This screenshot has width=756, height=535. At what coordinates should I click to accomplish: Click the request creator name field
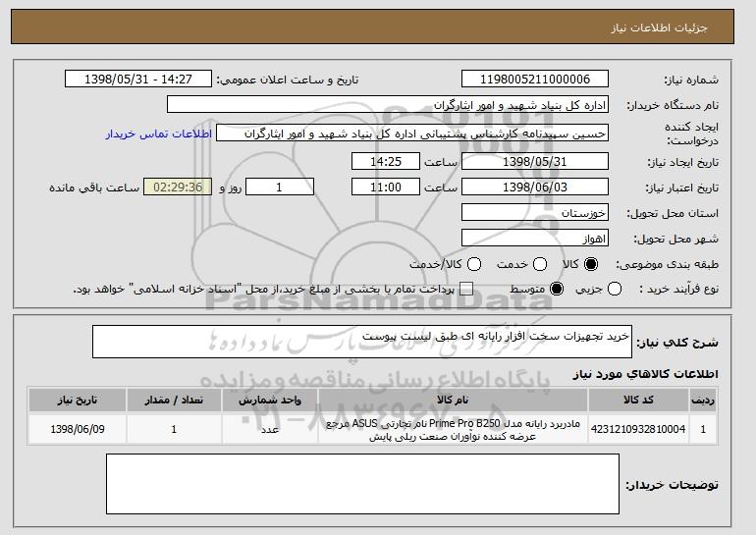[x=412, y=134]
